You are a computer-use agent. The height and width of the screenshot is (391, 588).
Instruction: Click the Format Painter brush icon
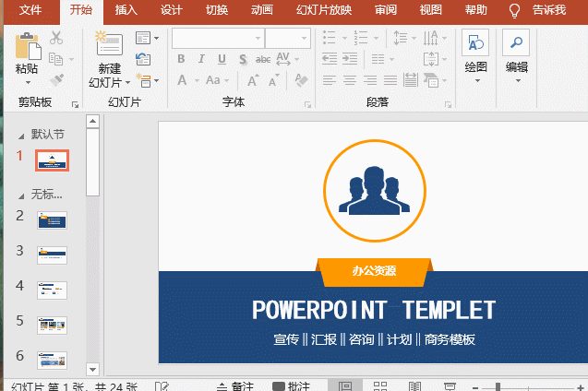(56, 80)
